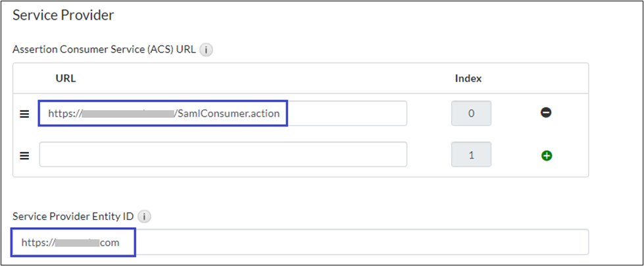This screenshot has height=266, width=644.
Task: Click the redacted domain in the Entity ID
Action: point(77,243)
